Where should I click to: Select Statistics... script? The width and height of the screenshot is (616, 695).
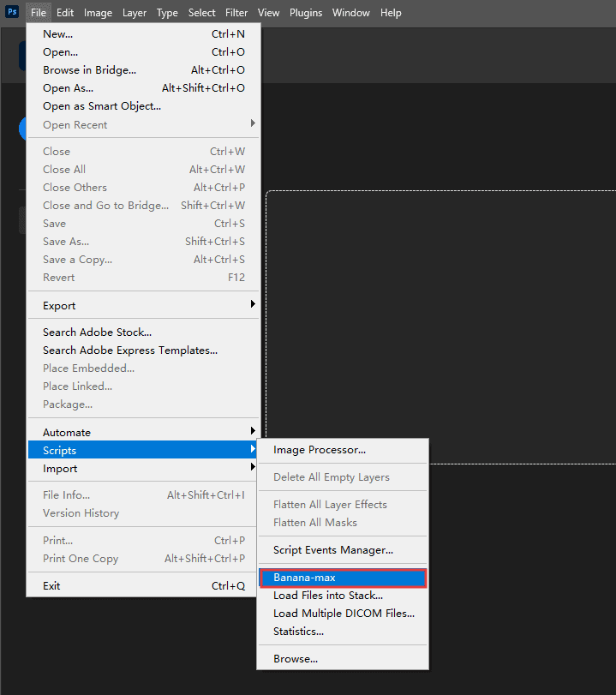(343, 632)
